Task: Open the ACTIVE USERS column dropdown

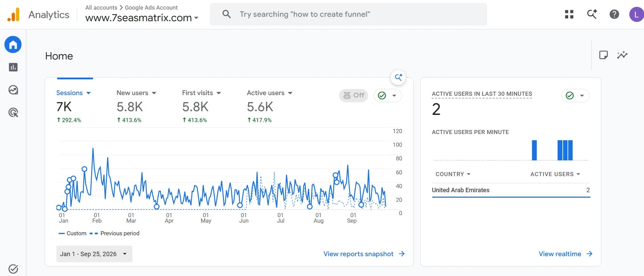Action: 555,174
